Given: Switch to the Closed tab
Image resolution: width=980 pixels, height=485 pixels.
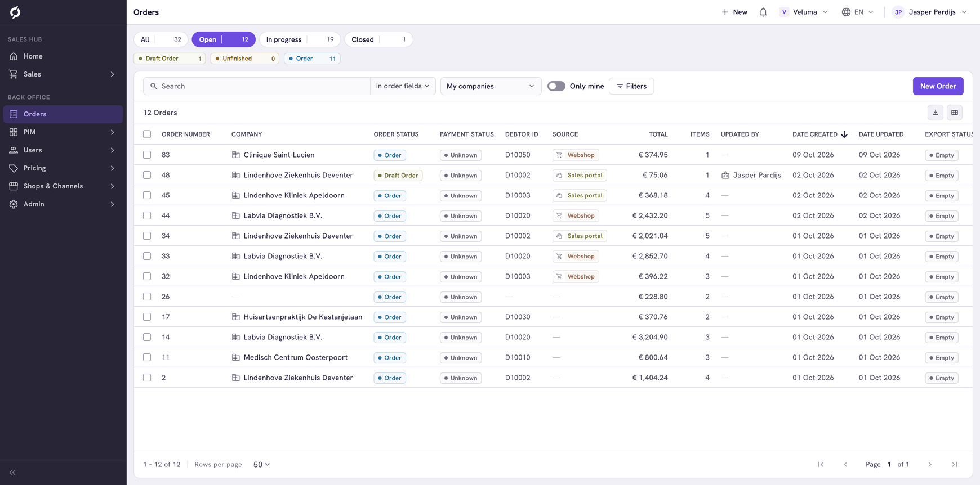Looking at the screenshot, I should click(378, 39).
